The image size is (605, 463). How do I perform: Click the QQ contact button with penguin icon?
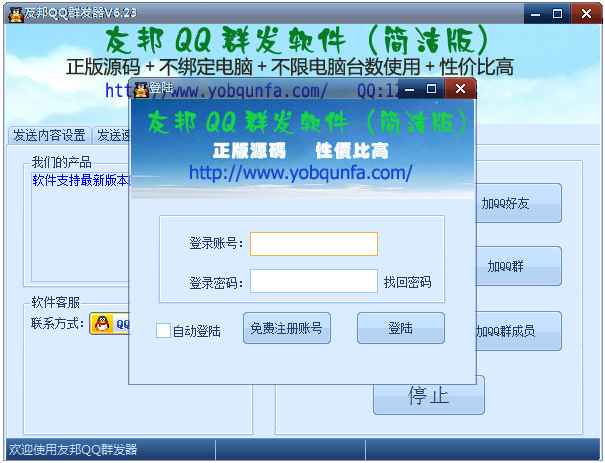coord(110,323)
